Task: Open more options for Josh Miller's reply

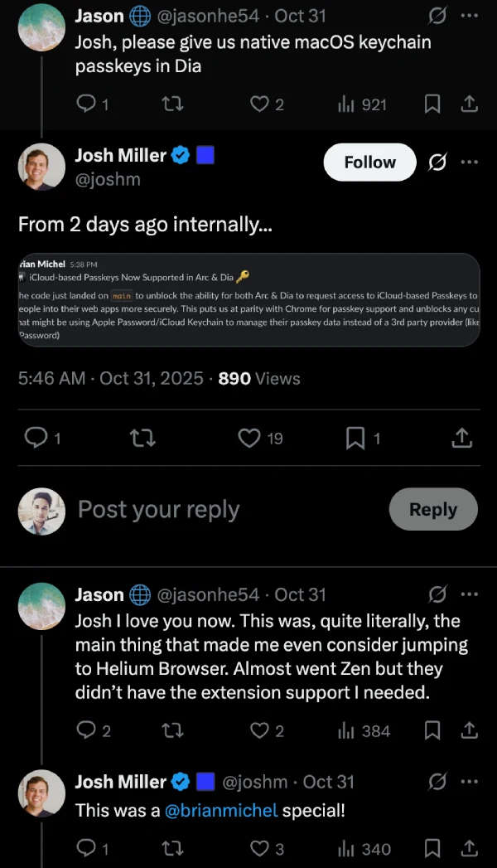Action: [x=470, y=781]
